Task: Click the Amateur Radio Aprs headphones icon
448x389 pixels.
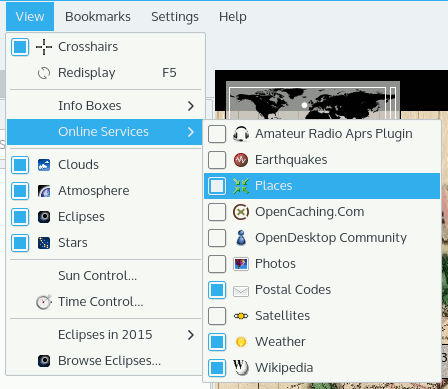Action: pos(241,134)
